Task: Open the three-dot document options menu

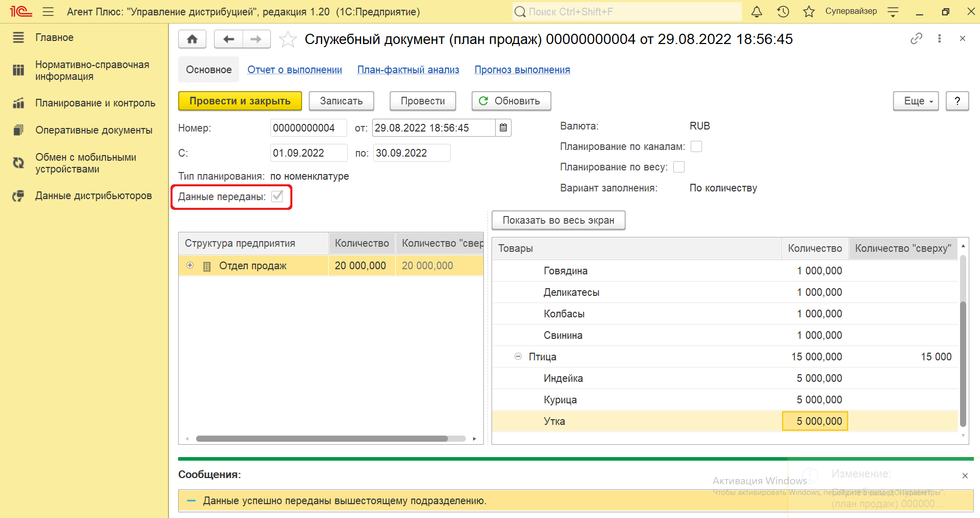Action: [940, 38]
